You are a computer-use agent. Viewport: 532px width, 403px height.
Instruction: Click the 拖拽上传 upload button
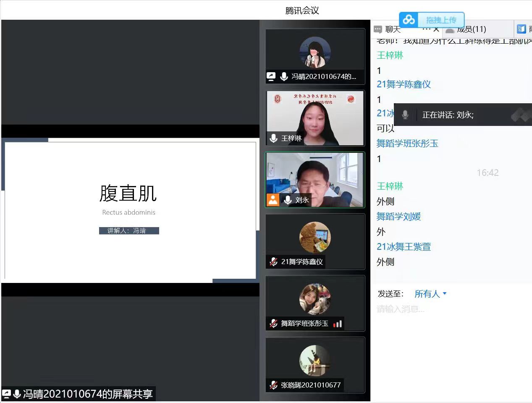[x=442, y=20]
